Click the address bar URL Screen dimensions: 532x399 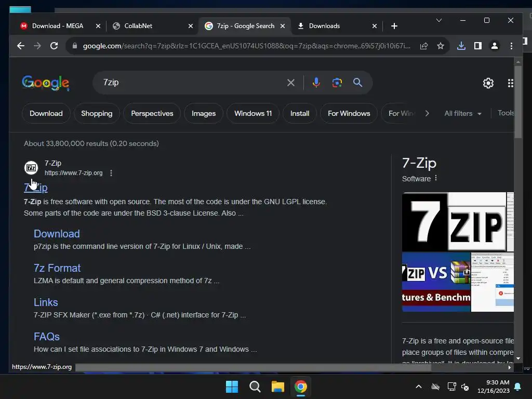click(246, 46)
